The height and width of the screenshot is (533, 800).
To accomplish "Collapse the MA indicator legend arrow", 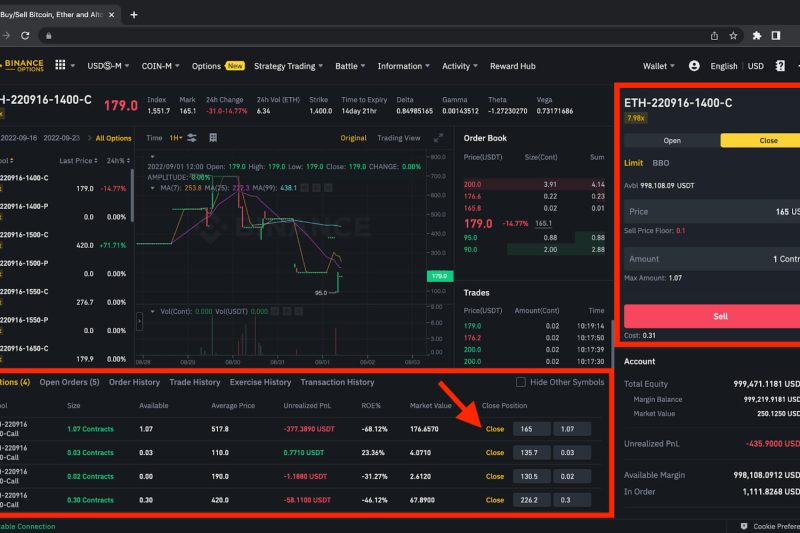I will click(153, 188).
